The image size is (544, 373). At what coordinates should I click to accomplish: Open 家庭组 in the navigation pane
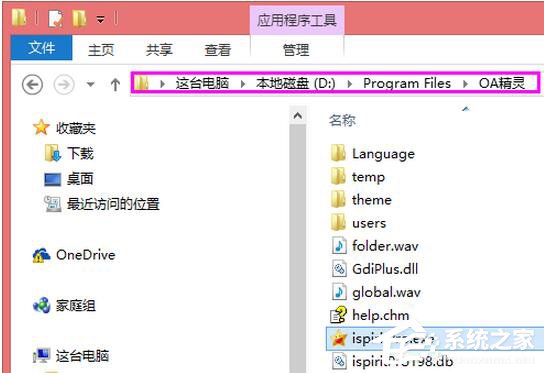pyautogui.click(x=76, y=306)
